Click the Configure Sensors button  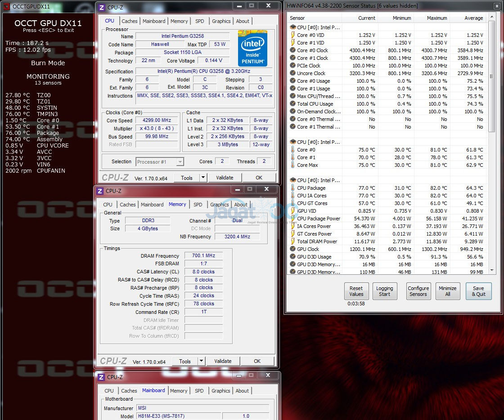(418, 291)
